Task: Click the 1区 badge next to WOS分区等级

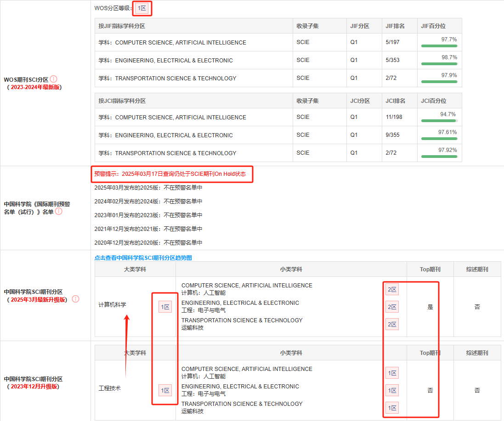Action: (x=142, y=8)
